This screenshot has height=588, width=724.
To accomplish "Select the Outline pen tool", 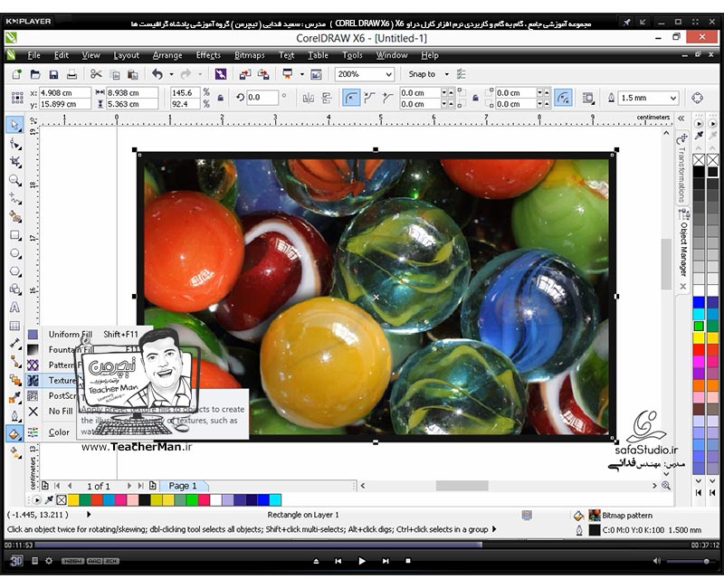I will coord(15,416).
